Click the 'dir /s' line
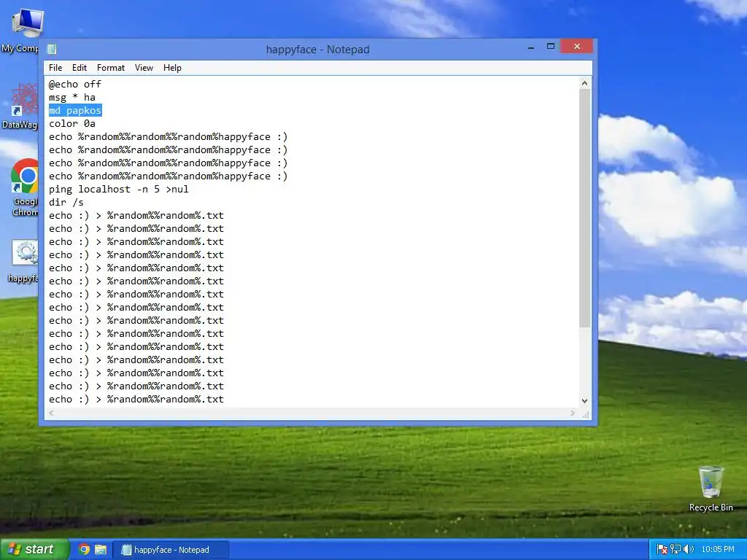 pos(66,203)
